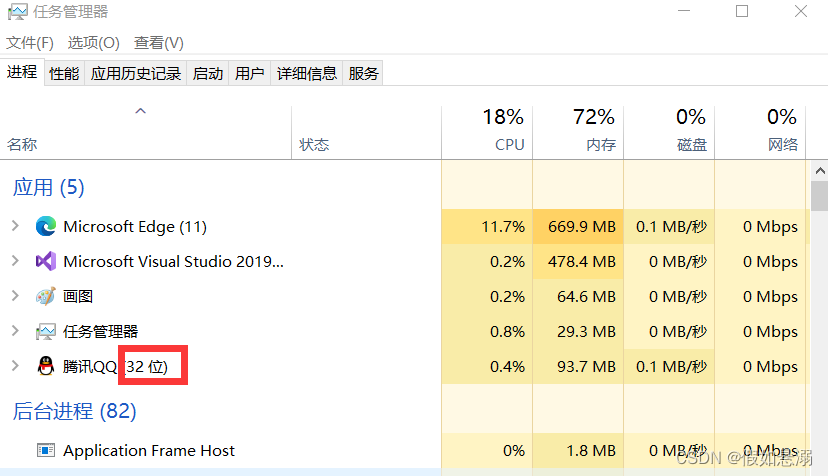Switch to the 启动 tab
This screenshot has height=476, width=828.
(208, 73)
